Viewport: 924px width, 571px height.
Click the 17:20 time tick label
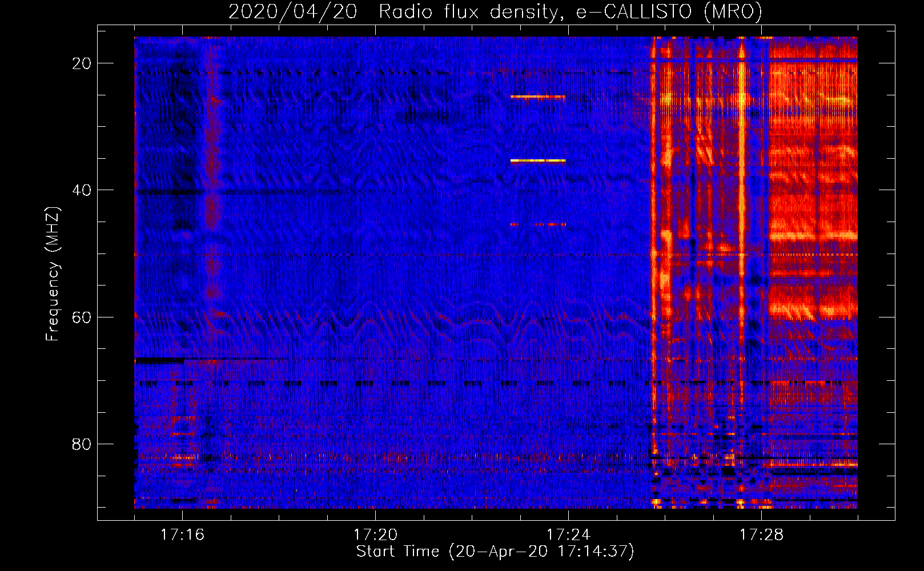pos(375,535)
